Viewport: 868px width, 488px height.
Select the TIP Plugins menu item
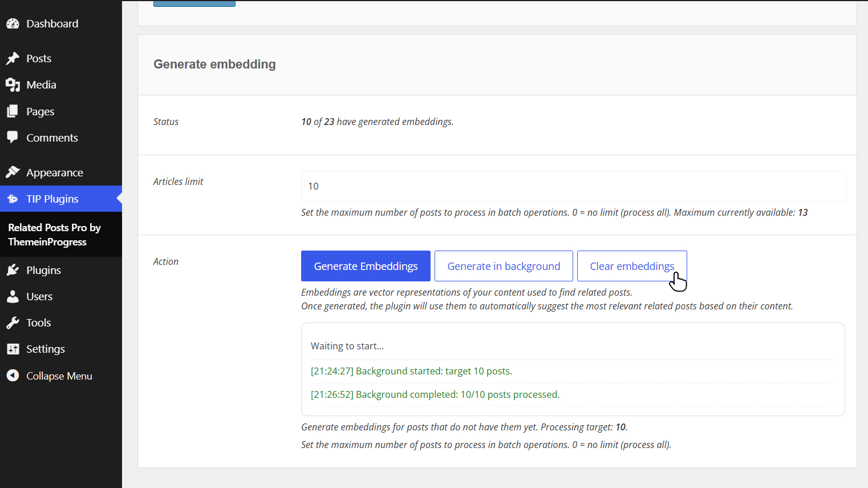(x=61, y=199)
